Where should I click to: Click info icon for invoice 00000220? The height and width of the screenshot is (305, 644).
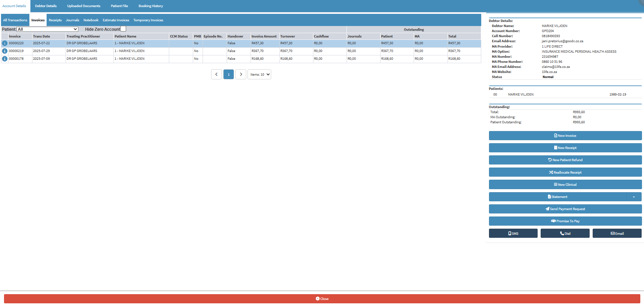coord(5,44)
